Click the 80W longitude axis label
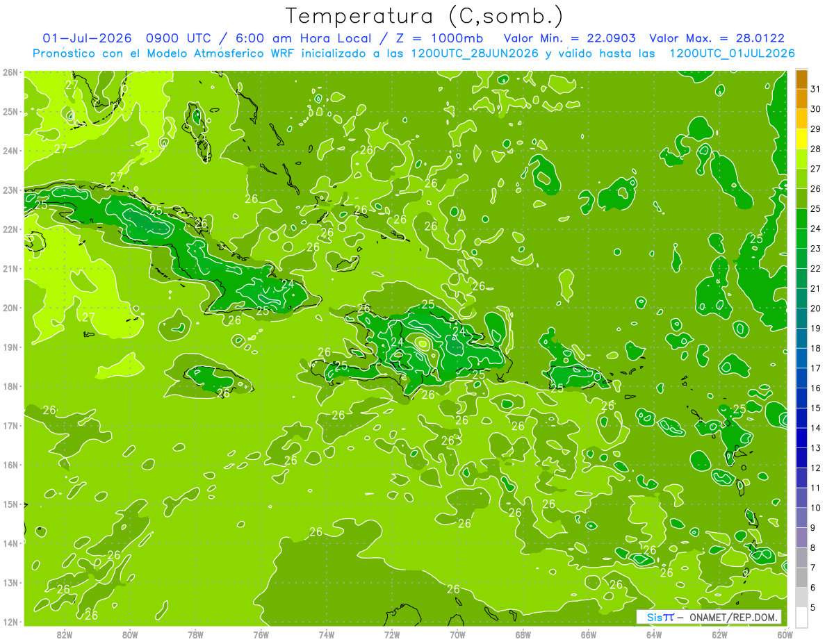This screenshot has width=834, height=644. coord(130,634)
